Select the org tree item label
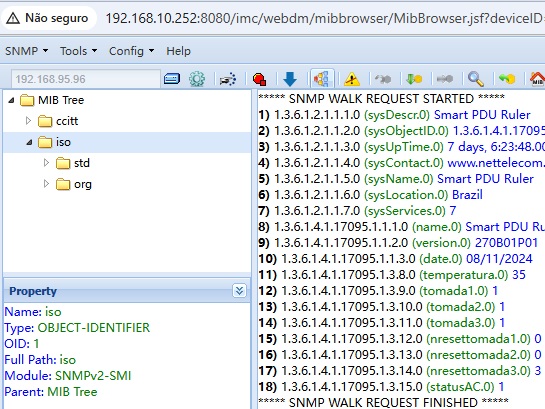The image size is (545, 409). click(x=83, y=184)
